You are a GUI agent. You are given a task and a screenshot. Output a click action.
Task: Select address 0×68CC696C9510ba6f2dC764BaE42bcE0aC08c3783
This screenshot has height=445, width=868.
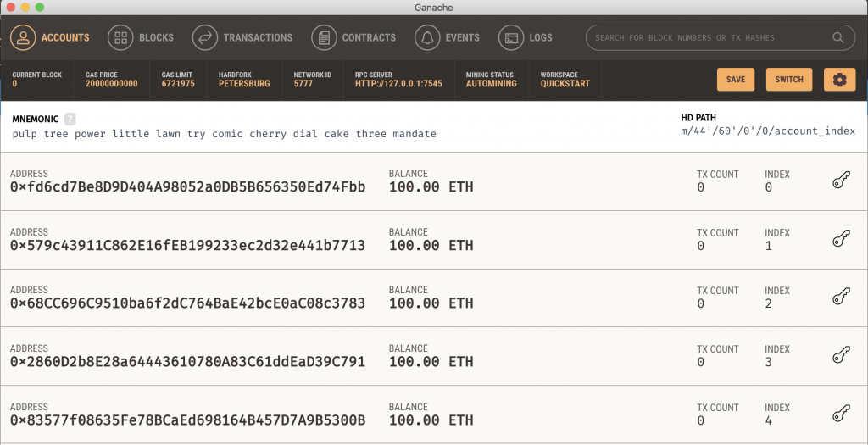pos(187,303)
